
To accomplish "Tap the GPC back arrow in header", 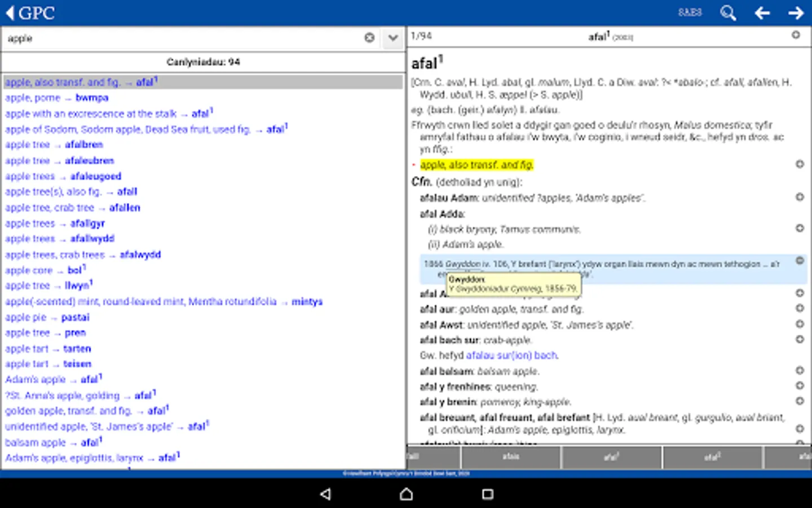I will click(10, 12).
